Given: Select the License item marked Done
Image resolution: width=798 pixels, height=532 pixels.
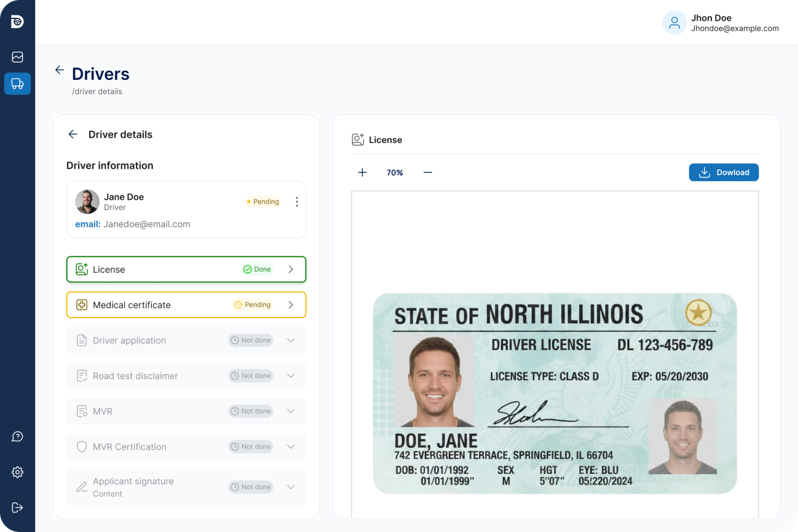Looking at the screenshot, I should click(186, 269).
